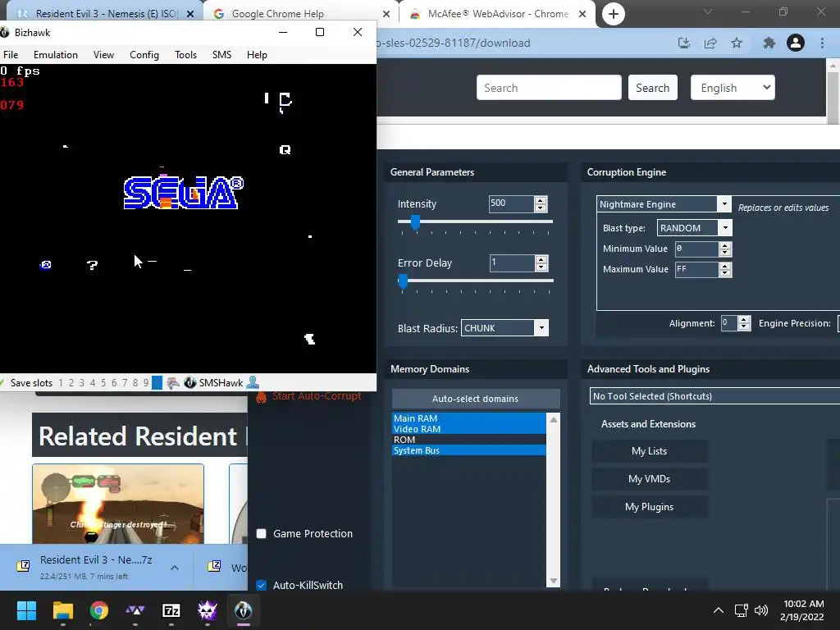Toggle the Game Protection checkbox
The image size is (840, 630).
click(262, 533)
